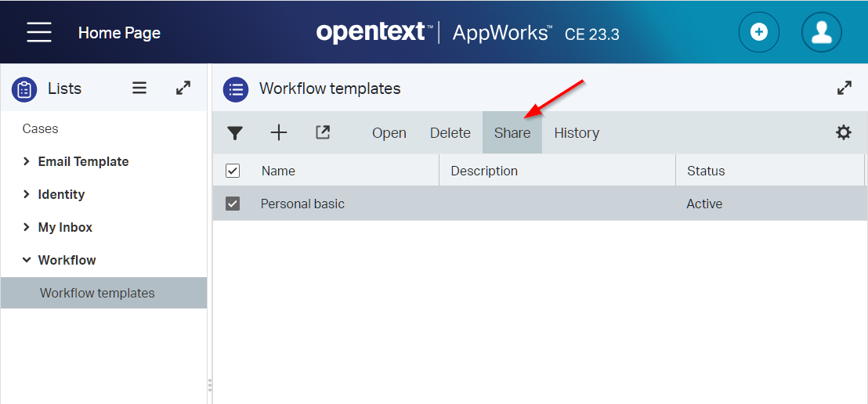The height and width of the screenshot is (404, 868).
Task: Click the Share toolbar action
Action: click(x=512, y=133)
